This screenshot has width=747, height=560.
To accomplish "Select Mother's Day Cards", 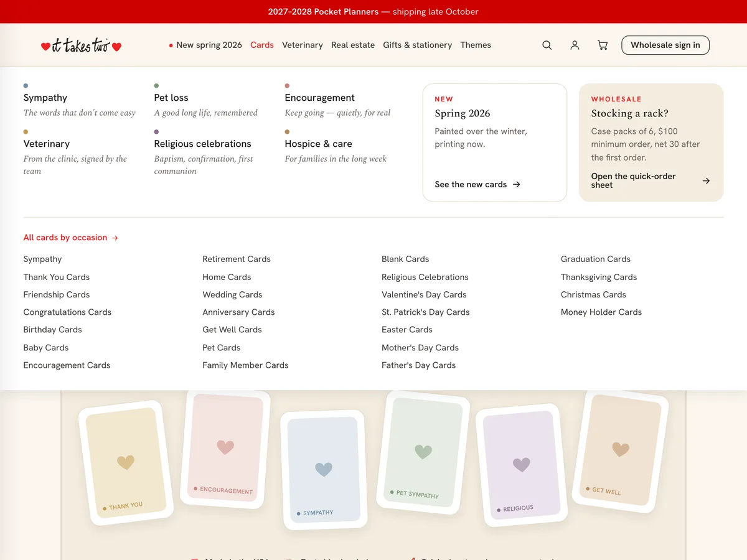I will [x=420, y=347].
